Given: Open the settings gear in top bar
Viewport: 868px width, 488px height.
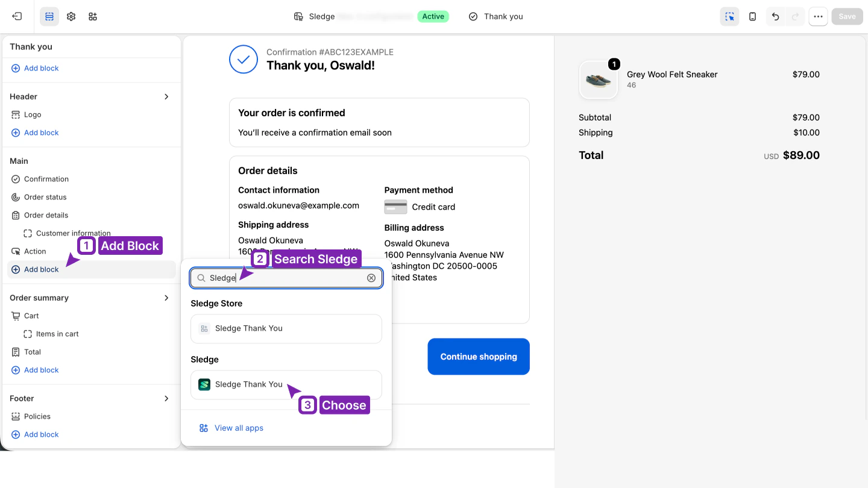Looking at the screenshot, I should 71,16.
